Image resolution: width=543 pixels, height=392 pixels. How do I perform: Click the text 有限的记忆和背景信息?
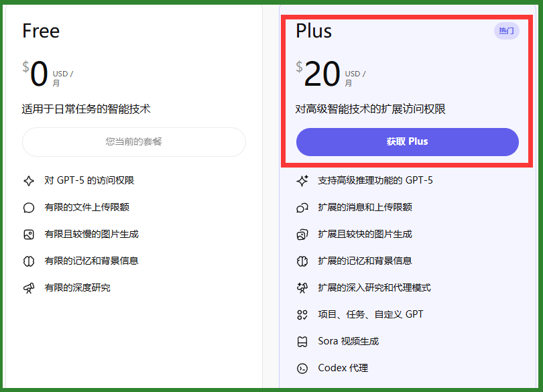click(91, 261)
